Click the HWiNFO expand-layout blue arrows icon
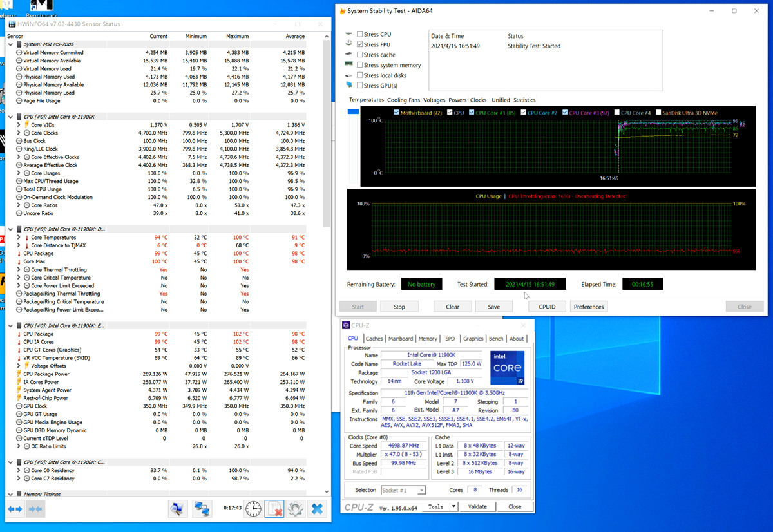The height and width of the screenshot is (532, 773). pos(15,509)
